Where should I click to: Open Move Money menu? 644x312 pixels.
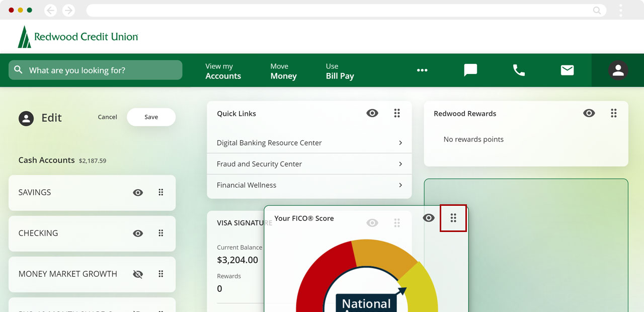(x=283, y=71)
